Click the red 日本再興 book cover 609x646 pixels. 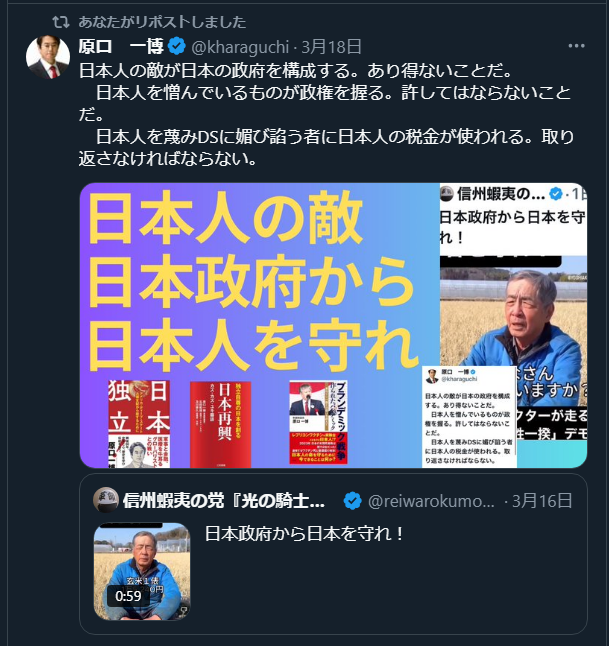click(220, 424)
